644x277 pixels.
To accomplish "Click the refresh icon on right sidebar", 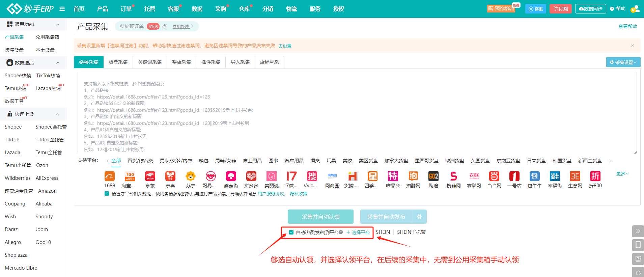I will click(638, 272).
